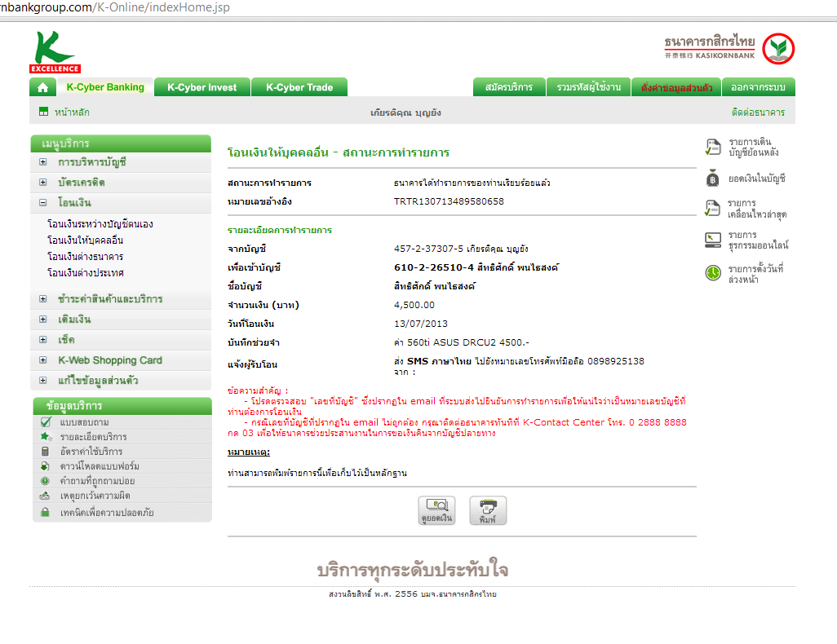Click the Kasikornbank round logo
Image resolution: width=837 pixels, height=644 pixels.
click(778, 49)
